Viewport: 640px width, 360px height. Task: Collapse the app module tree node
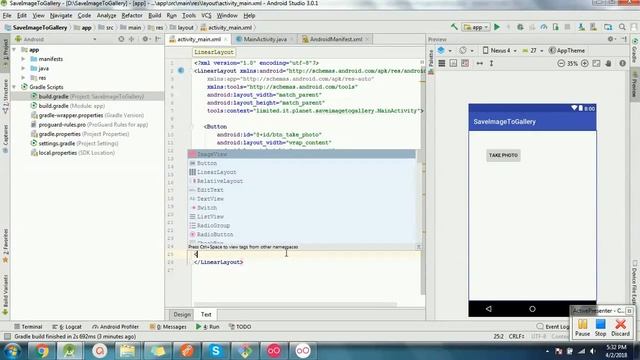(14, 49)
